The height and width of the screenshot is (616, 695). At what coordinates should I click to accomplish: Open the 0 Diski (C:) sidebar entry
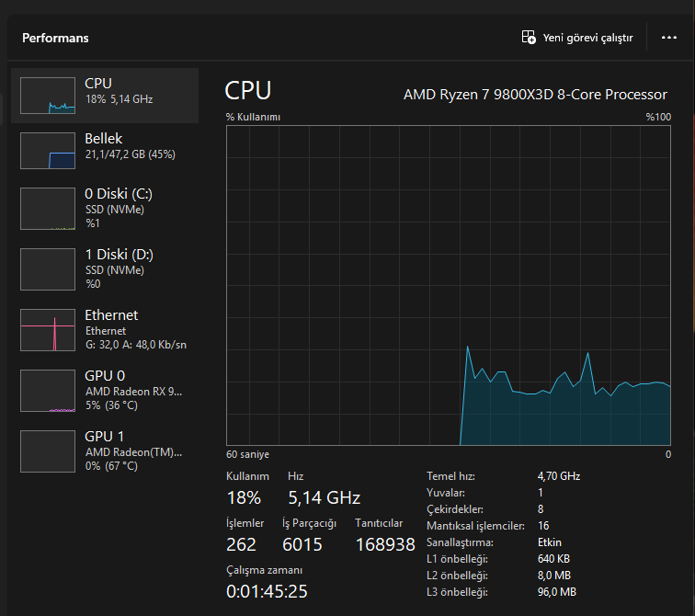click(105, 209)
